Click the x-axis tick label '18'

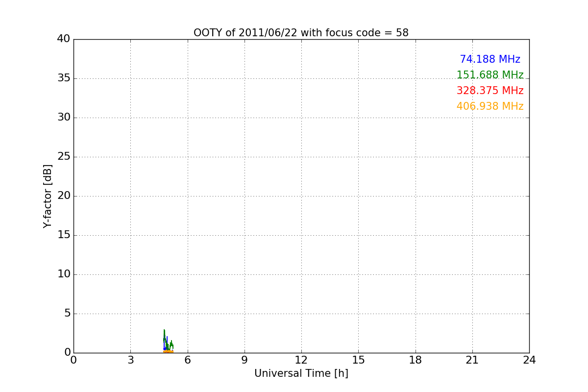coord(416,360)
